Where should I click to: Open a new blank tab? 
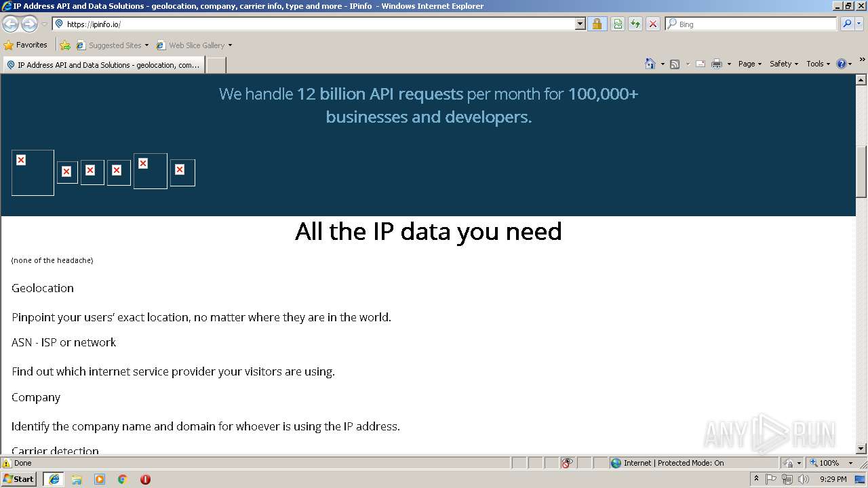[x=216, y=65]
